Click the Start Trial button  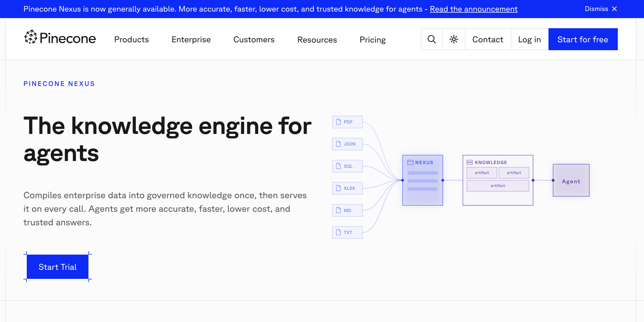coord(57,267)
